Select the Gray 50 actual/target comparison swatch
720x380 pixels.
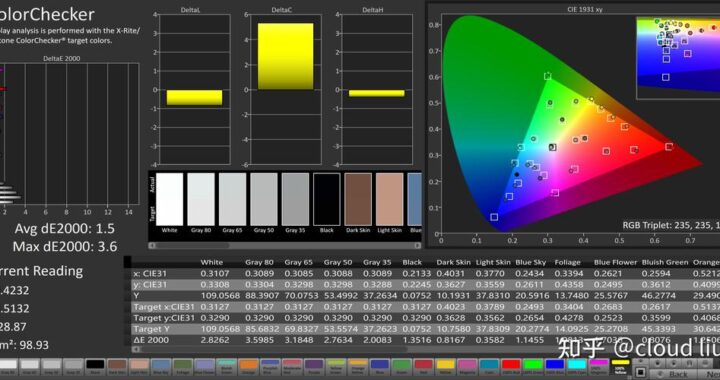pyautogui.click(x=264, y=200)
